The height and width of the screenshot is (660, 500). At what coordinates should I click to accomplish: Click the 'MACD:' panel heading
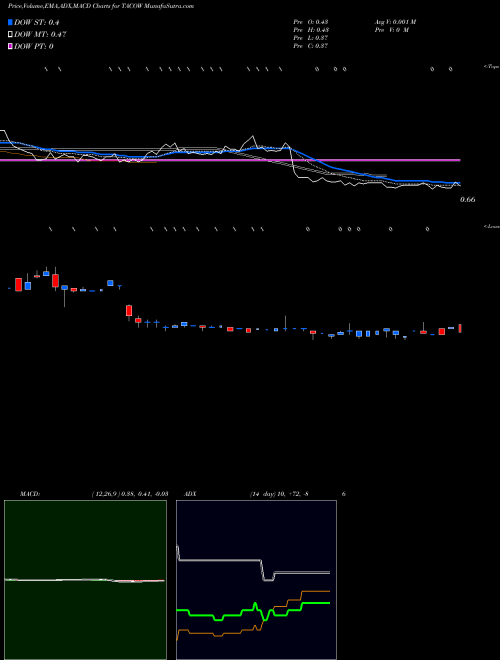[30, 494]
